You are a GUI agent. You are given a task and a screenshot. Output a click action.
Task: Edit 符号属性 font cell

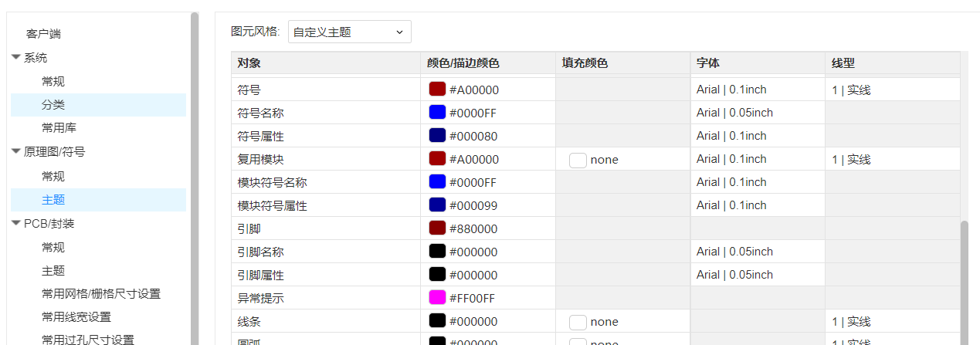point(758,136)
